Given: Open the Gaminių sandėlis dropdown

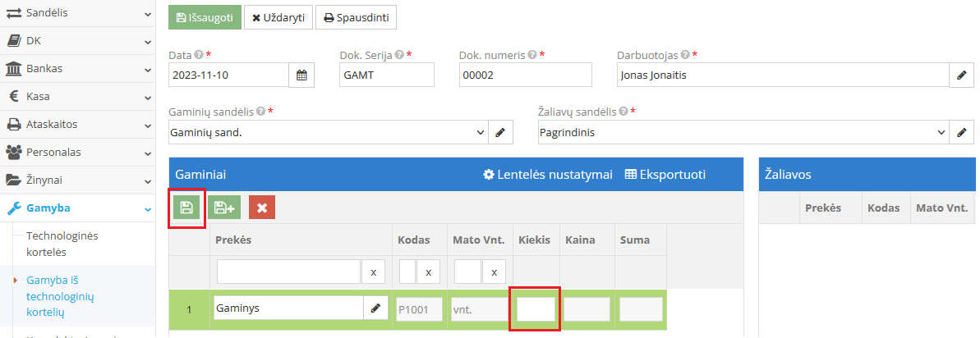Looking at the screenshot, I should pos(327,131).
